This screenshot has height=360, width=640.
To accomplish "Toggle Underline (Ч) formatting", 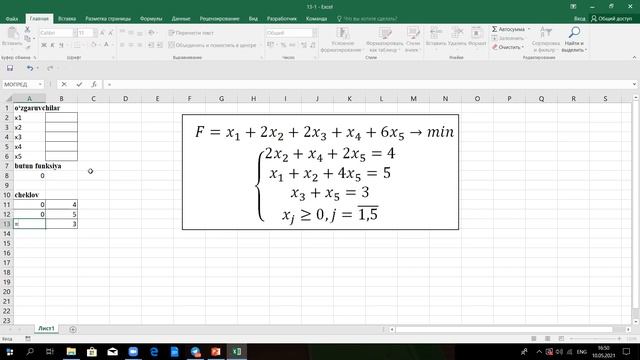I will click(61, 45).
